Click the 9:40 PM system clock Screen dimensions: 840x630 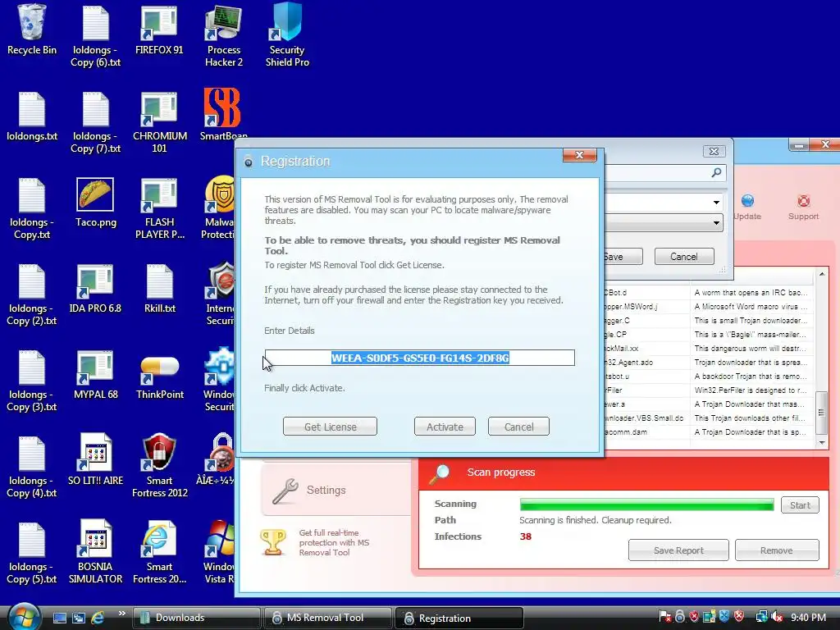[x=808, y=617]
